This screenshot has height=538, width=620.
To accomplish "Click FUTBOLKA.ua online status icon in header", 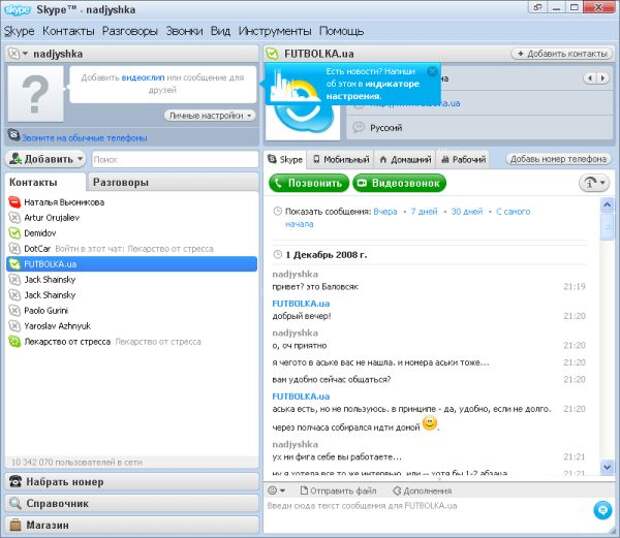I will point(272,53).
